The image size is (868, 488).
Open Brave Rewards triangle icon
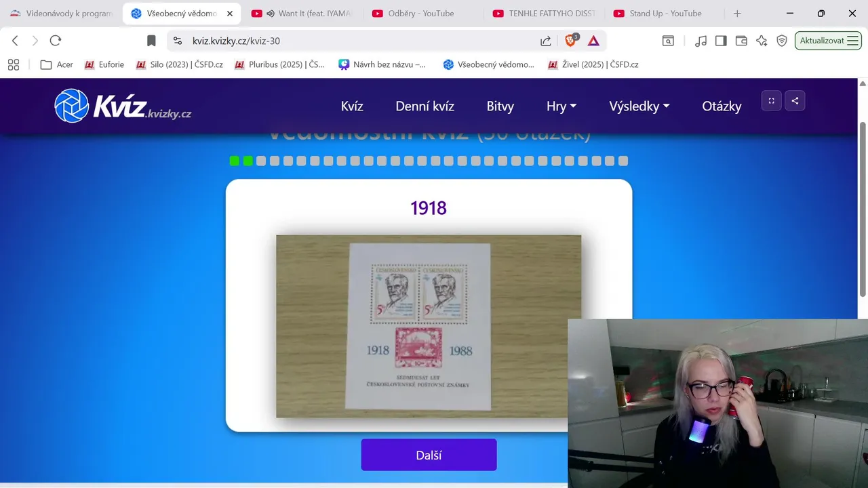[x=593, y=41]
